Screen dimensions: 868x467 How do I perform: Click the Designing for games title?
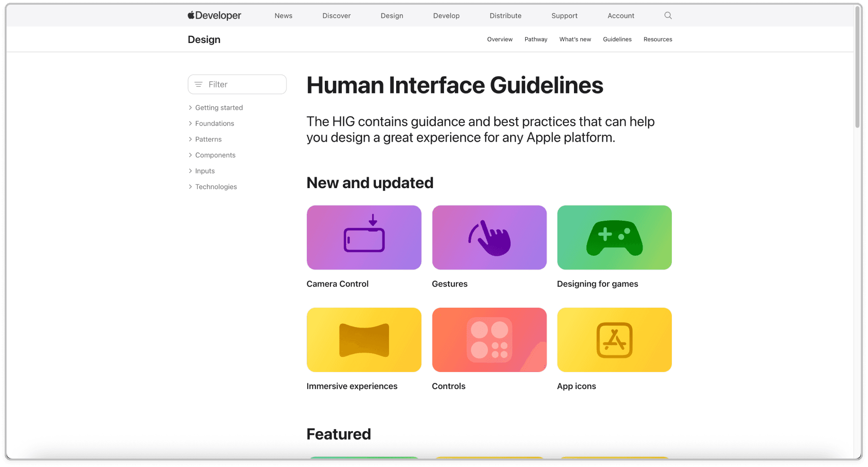click(x=598, y=284)
